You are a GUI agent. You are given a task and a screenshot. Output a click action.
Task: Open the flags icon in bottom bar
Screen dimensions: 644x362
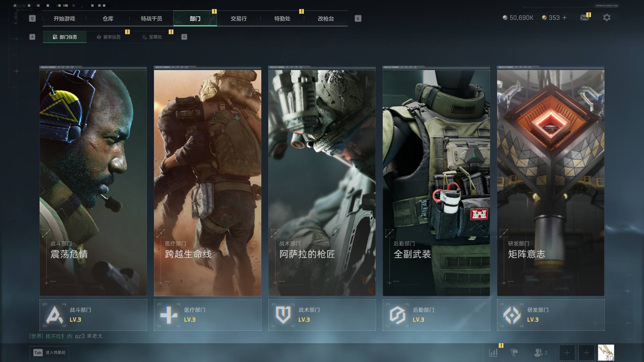514,353
